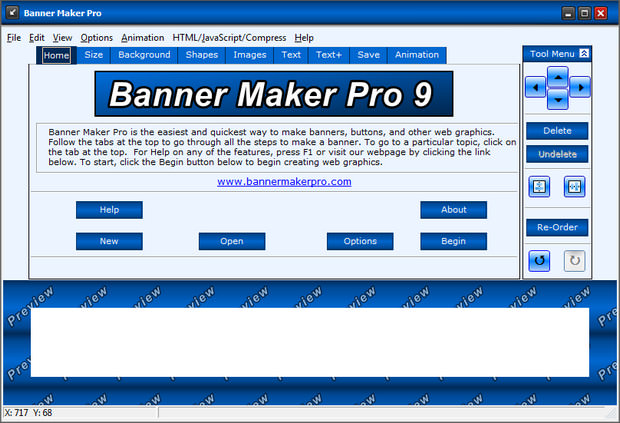
Task: Minimize the Banner Maker Pro window
Action: pos(568,13)
